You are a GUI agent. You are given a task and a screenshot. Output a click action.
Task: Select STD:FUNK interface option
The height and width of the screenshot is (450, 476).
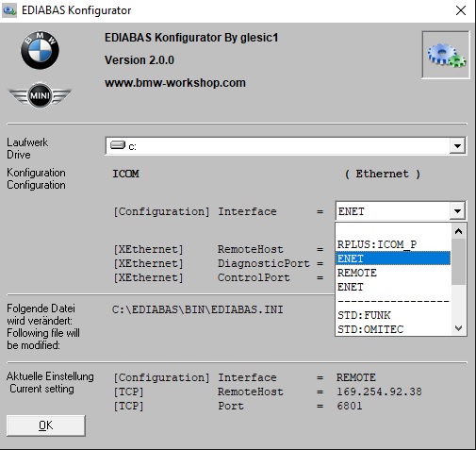(393, 315)
